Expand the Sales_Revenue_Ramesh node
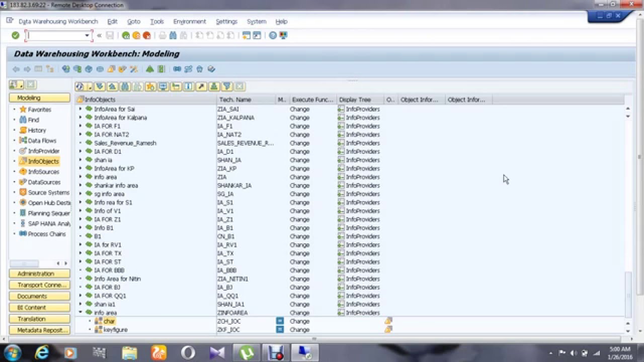644x362 pixels. [80, 143]
